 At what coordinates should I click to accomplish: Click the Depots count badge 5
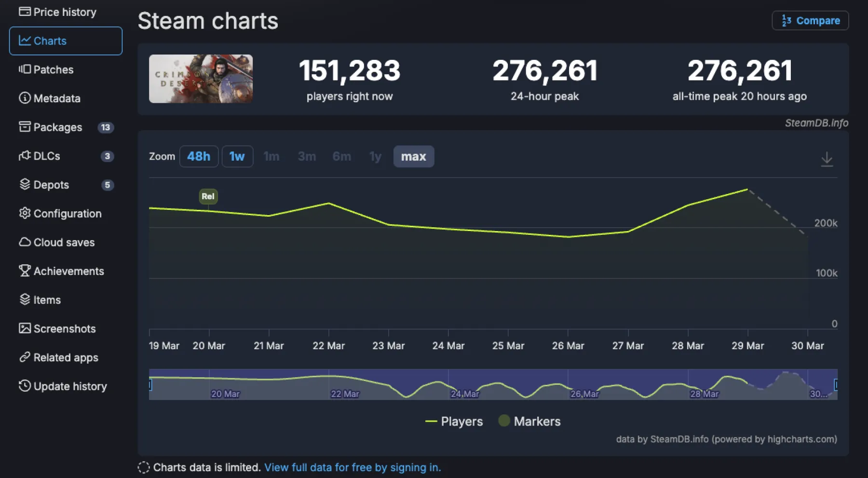click(x=107, y=185)
